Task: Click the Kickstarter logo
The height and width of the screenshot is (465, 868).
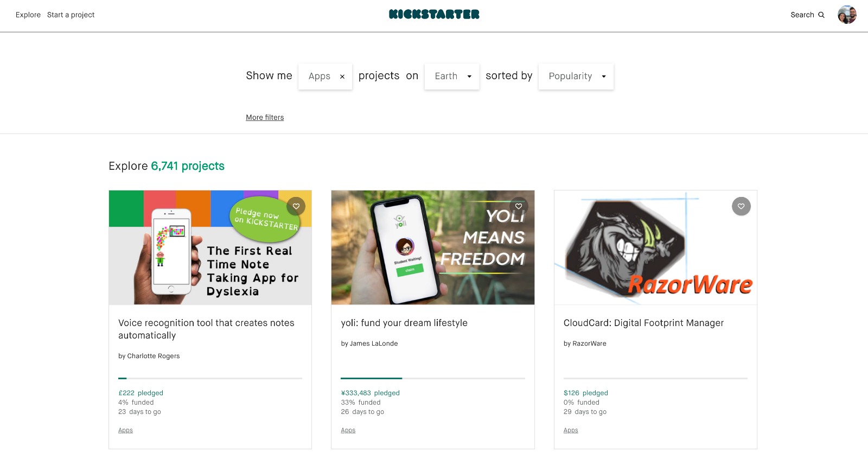Action: pos(434,15)
